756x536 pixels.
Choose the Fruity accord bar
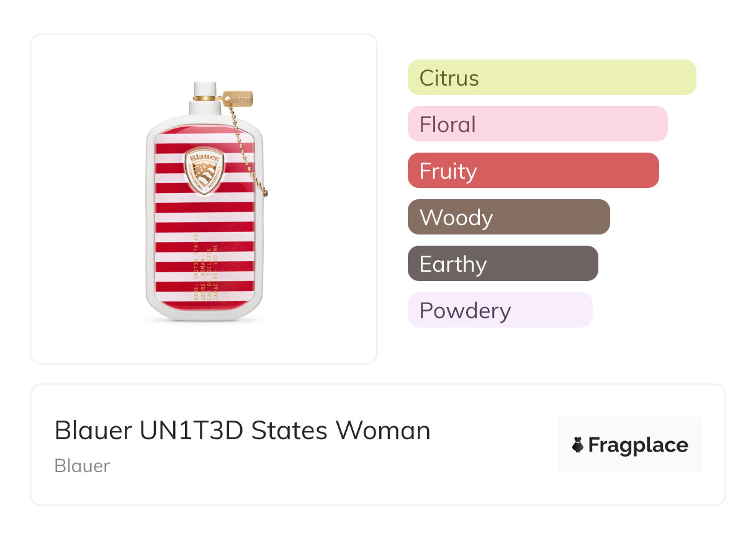pos(533,171)
